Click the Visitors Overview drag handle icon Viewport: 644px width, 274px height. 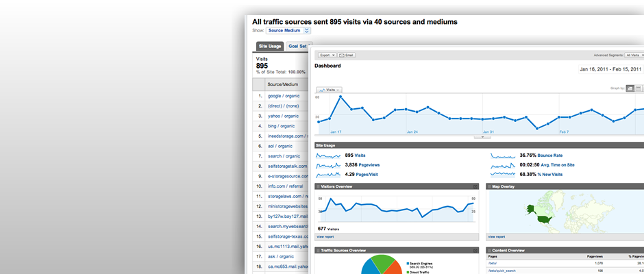coord(318,187)
